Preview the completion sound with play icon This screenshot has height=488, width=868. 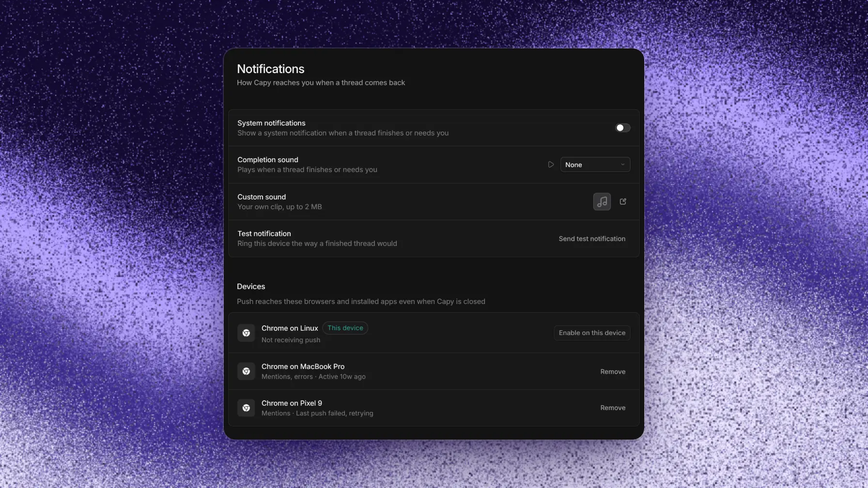tap(551, 165)
